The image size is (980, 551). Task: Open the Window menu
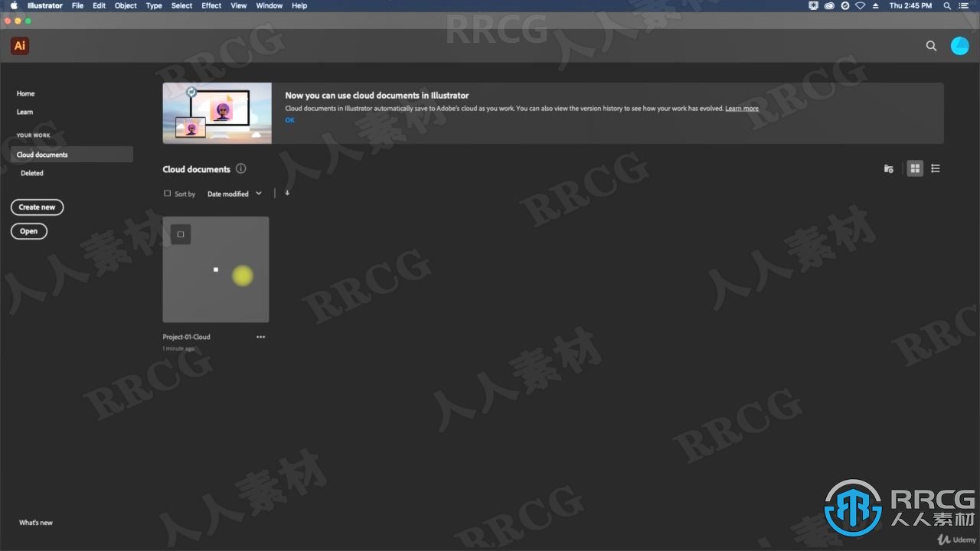coord(269,5)
